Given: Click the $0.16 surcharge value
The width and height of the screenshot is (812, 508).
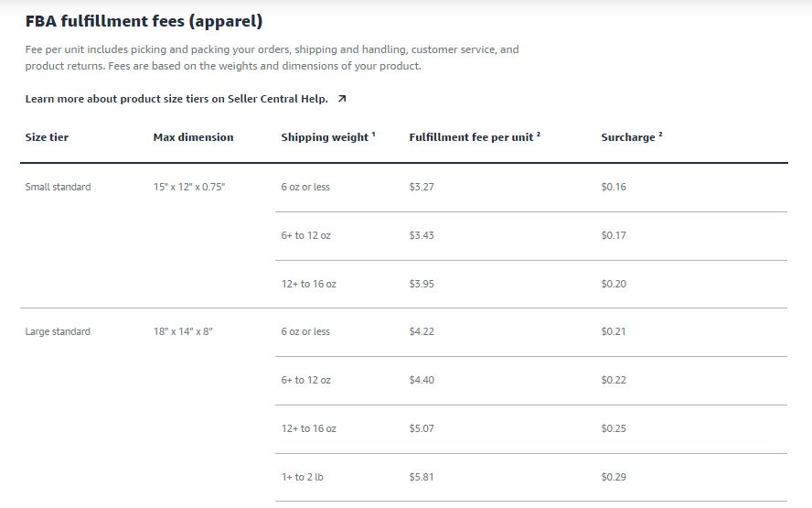Looking at the screenshot, I should [614, 187].
